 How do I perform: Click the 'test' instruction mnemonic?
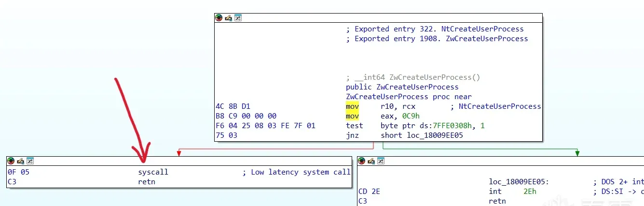point(355,126)
